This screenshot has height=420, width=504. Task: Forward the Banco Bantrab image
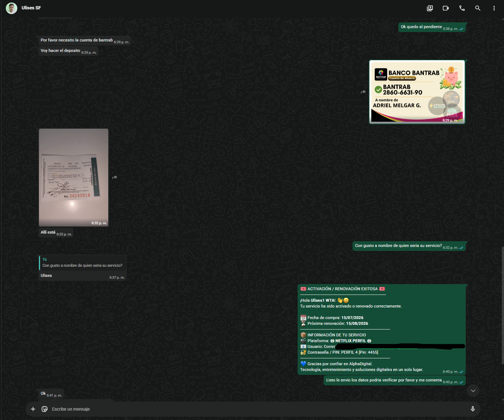(x=363, y=92)
